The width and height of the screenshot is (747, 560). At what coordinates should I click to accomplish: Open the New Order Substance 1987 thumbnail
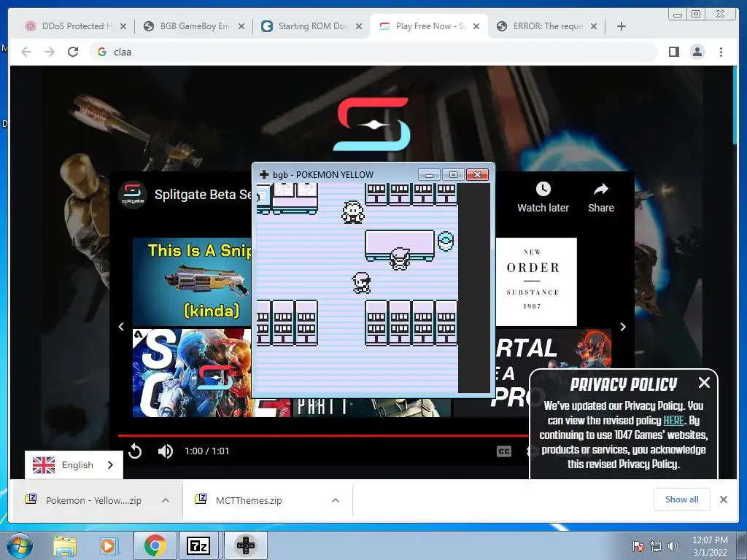click(x=536, y=282)
